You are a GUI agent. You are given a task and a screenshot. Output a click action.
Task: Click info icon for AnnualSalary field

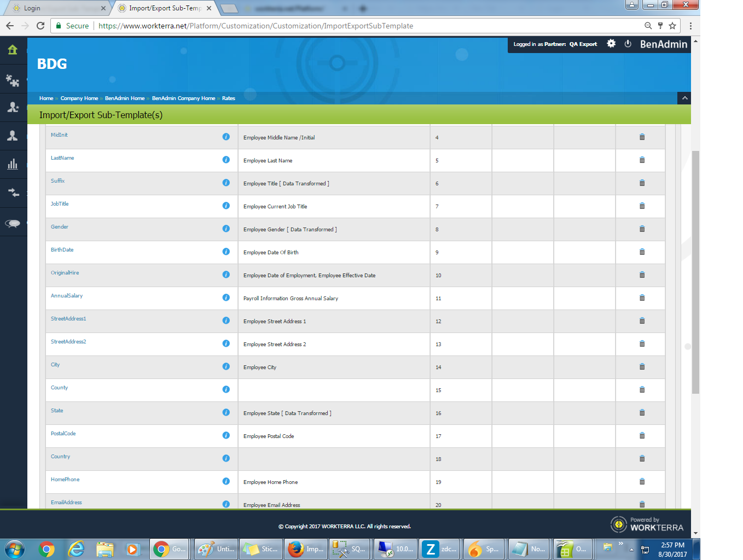tap(226, 297)
